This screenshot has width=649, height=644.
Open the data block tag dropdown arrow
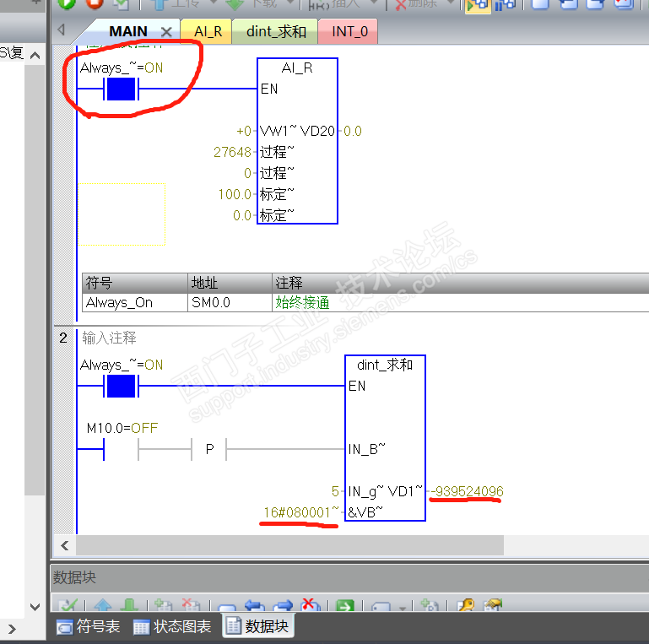402,608
